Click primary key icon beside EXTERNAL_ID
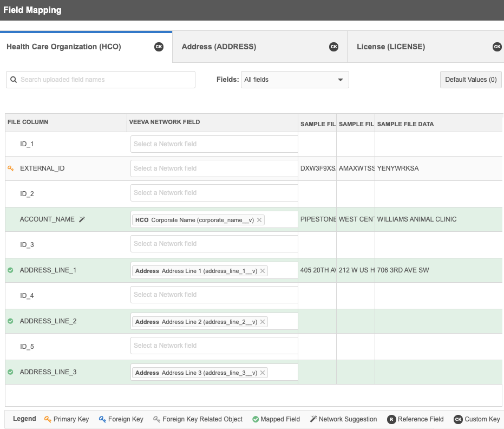 10,168
